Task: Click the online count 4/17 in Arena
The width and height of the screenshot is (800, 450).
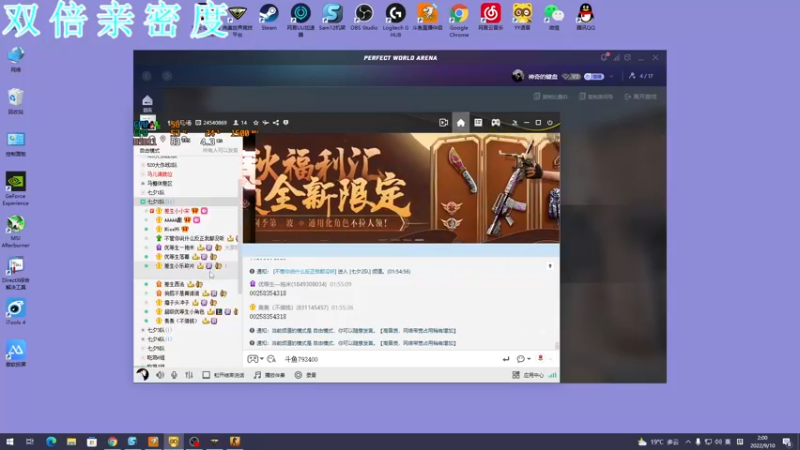Action: click(x=641, y=76)
